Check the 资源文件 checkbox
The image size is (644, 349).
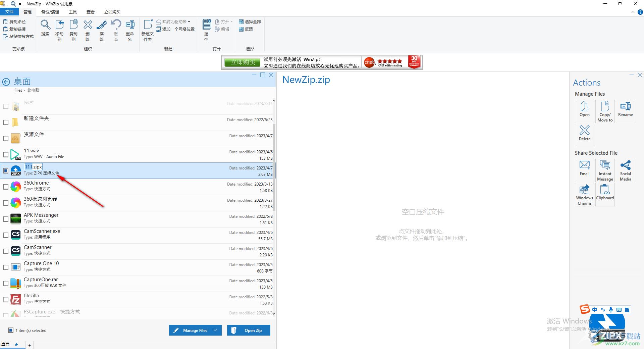click(6, 139)
